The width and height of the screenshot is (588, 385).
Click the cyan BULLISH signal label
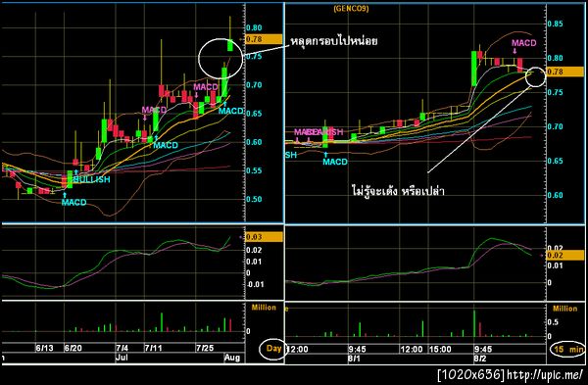pyautogui.click(x=92, y=179)
